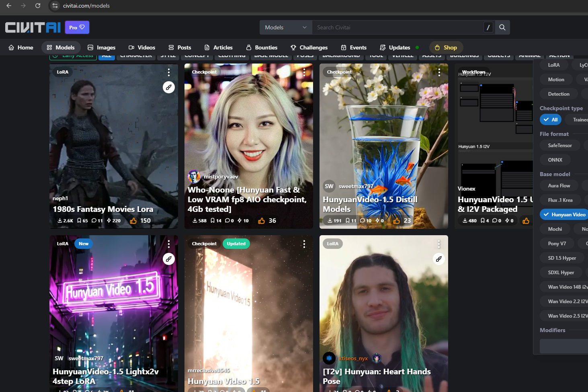This screenshot has height=392, width=588.
Task: Click inside the Search Civitai field
Action: [398, 27]
